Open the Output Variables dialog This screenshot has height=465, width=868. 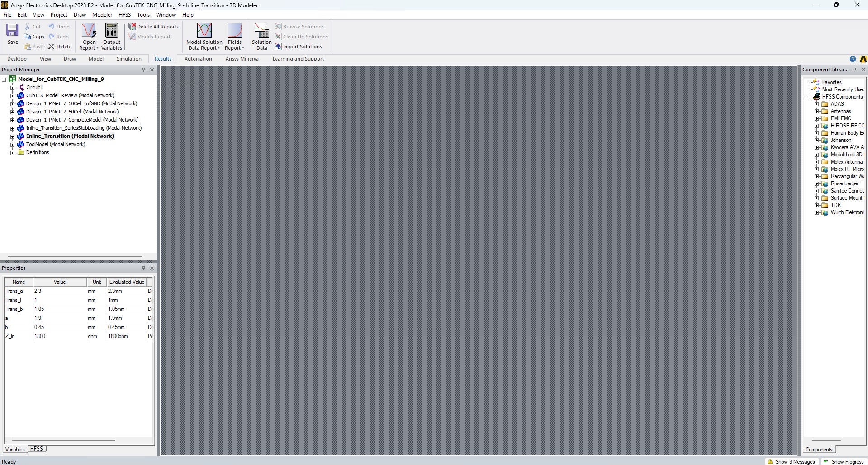coord(111,37)
